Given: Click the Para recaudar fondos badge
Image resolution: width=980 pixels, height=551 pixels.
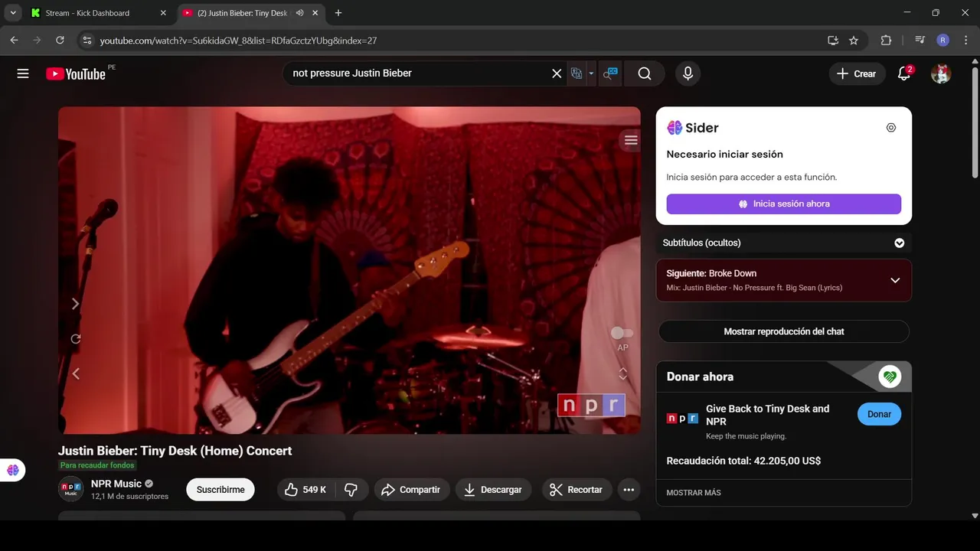Looking at the screenshot, I should 97,465.
